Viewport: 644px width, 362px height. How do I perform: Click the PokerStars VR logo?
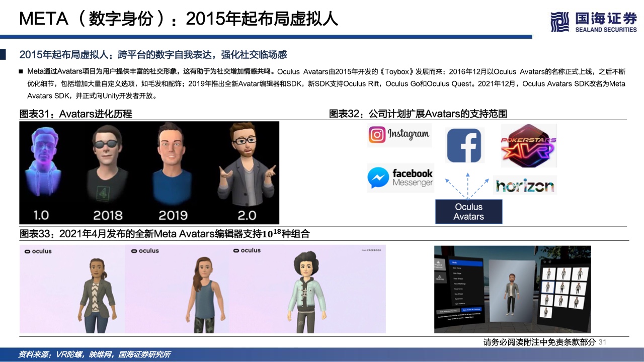[529, 146]
